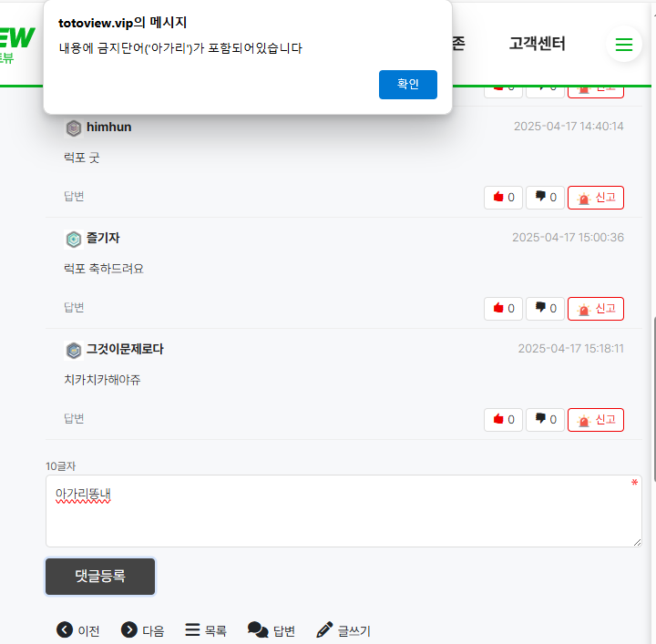Report himhun's comment via 신고
656x644 pixels.
coord(595,198)
